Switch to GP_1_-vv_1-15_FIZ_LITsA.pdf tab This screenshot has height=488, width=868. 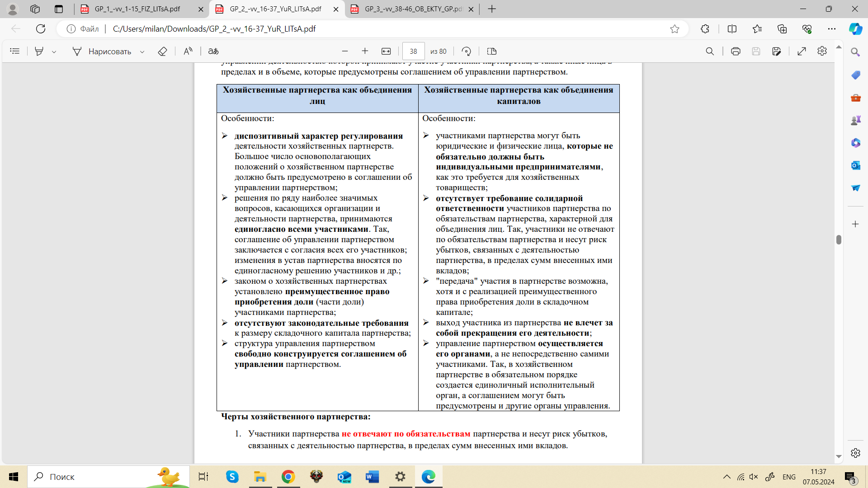pos(137,9)
